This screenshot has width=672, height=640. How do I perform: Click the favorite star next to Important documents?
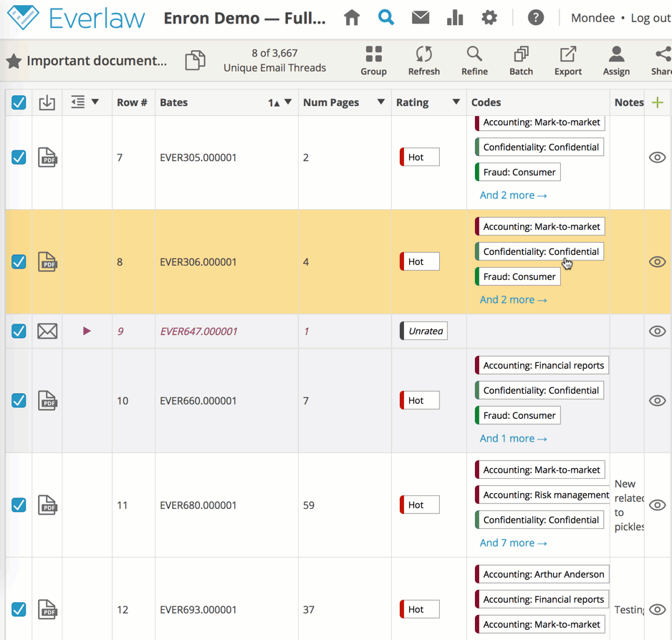(x=14, y=61)
